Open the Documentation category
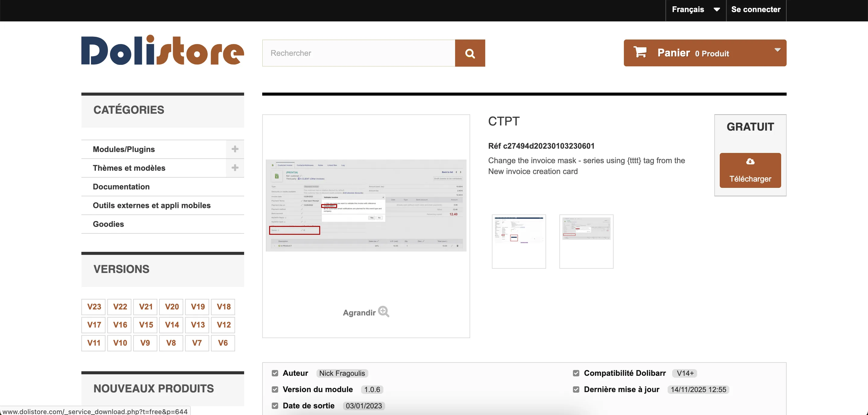 [121, 187]
